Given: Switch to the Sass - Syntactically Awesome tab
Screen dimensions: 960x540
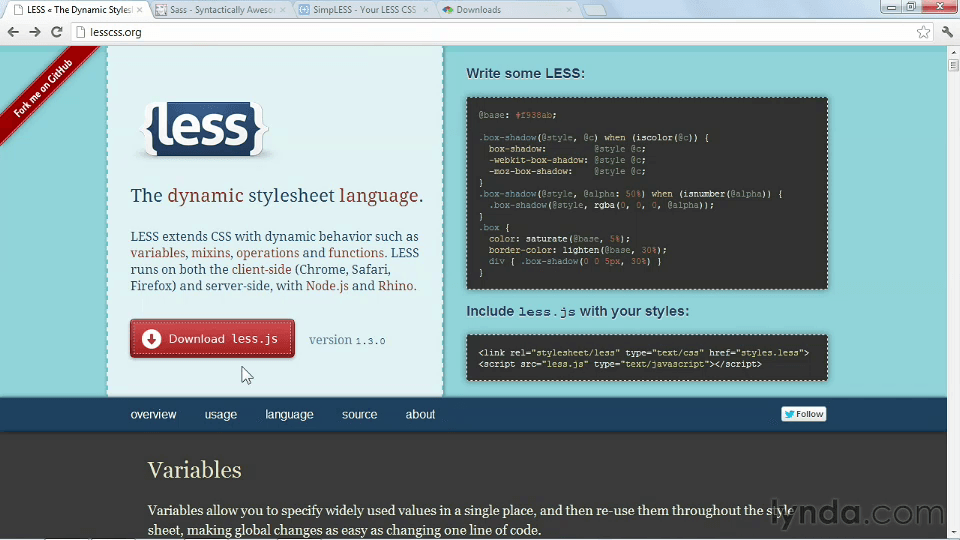Looking at the screenshot, I should point(220,10).
